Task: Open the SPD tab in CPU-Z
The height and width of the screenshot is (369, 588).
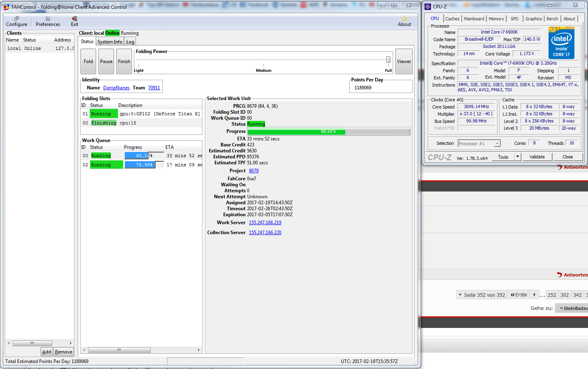Action: click(x=515, y=19)
